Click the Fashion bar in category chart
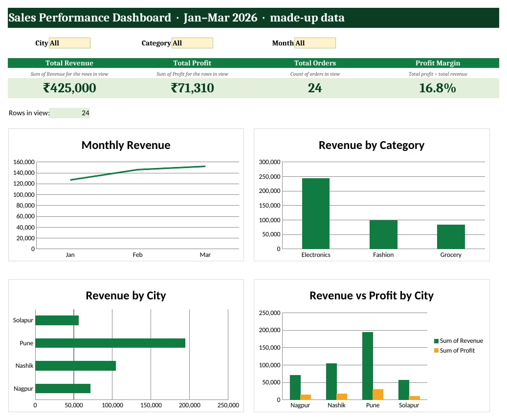 click(383, 234)
